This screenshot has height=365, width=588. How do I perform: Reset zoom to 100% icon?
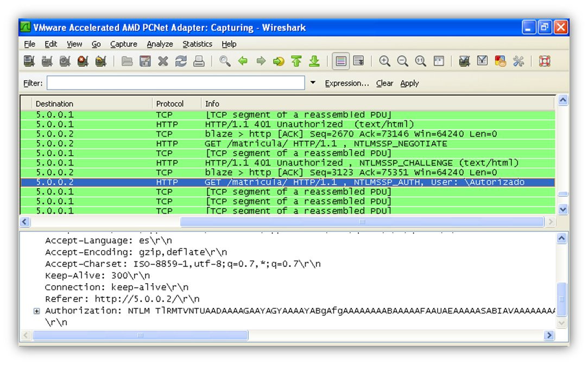pyautogui.click(x=421, y=61)
